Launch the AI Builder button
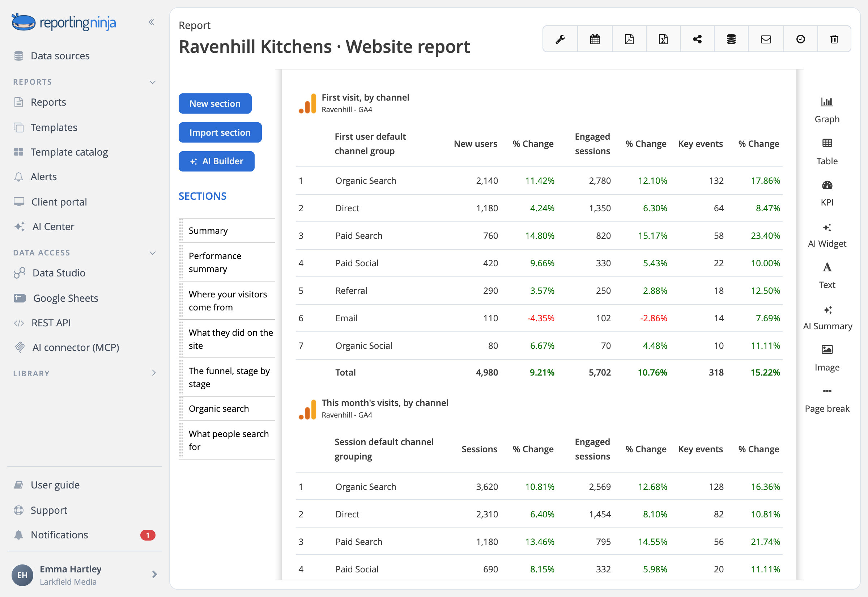This screenshot has height=597, width=868. (216, 161)
